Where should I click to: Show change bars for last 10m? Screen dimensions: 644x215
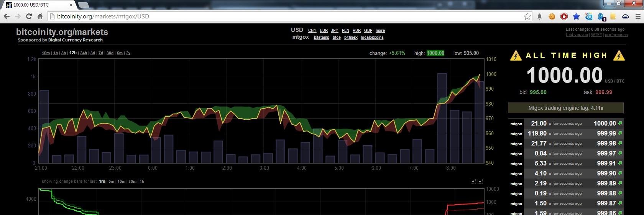click(x=121, y=181)
